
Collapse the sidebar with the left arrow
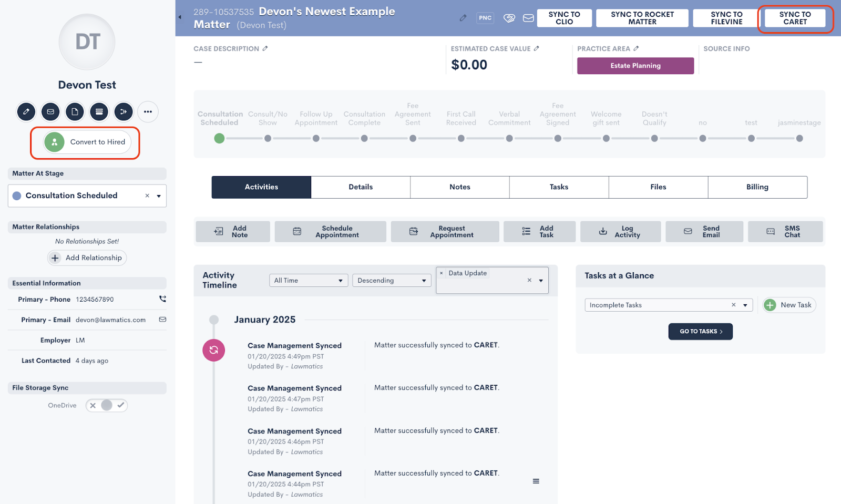[180, 17]
